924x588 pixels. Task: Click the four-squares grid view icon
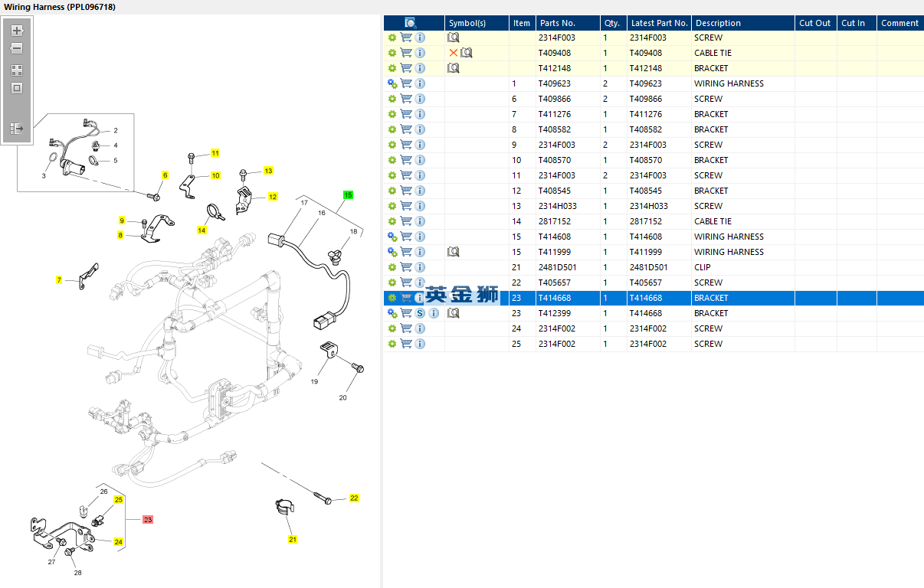pos(17,70)
